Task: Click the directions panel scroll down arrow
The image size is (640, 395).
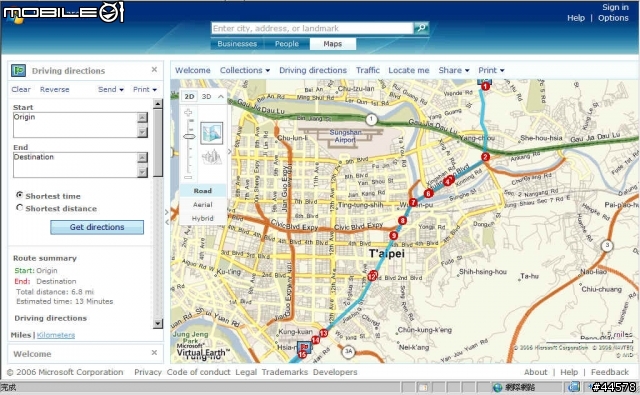Action: click(158, 324)
